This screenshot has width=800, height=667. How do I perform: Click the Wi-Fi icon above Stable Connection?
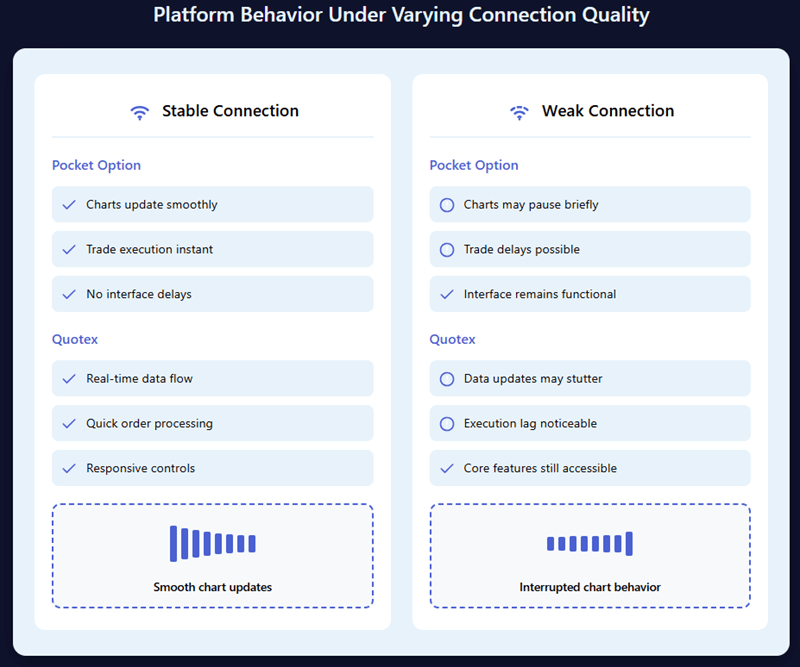pyautogui.click(x=139, y=111)
